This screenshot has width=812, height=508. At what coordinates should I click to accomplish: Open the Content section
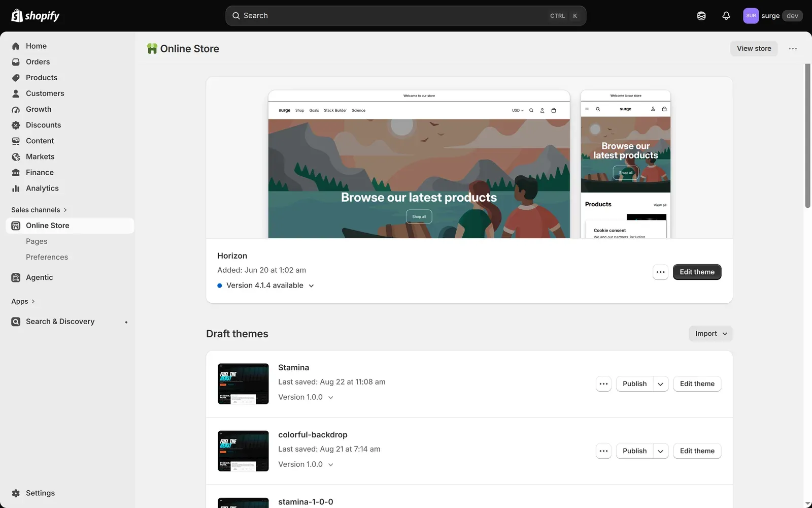[x=70, y=141]
